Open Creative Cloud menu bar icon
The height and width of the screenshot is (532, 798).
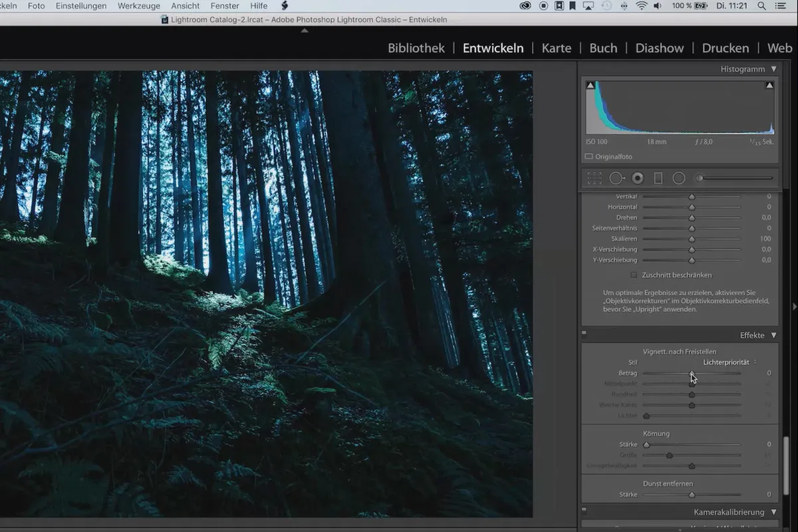click(526, 6)
